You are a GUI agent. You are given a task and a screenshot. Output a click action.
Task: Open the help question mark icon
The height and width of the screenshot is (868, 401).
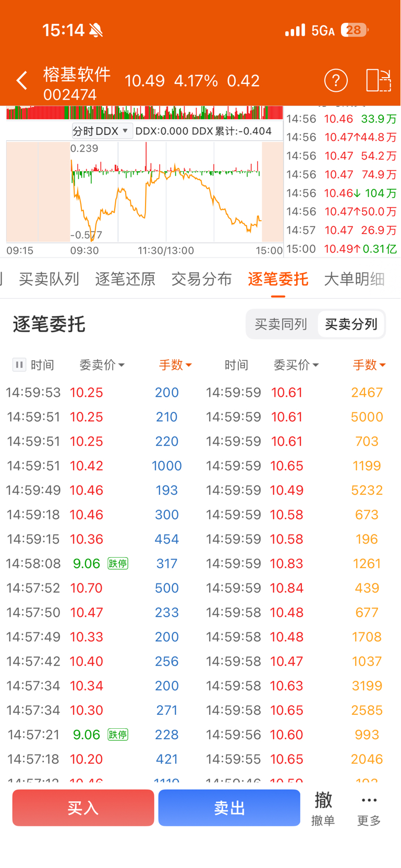[336, 80]
